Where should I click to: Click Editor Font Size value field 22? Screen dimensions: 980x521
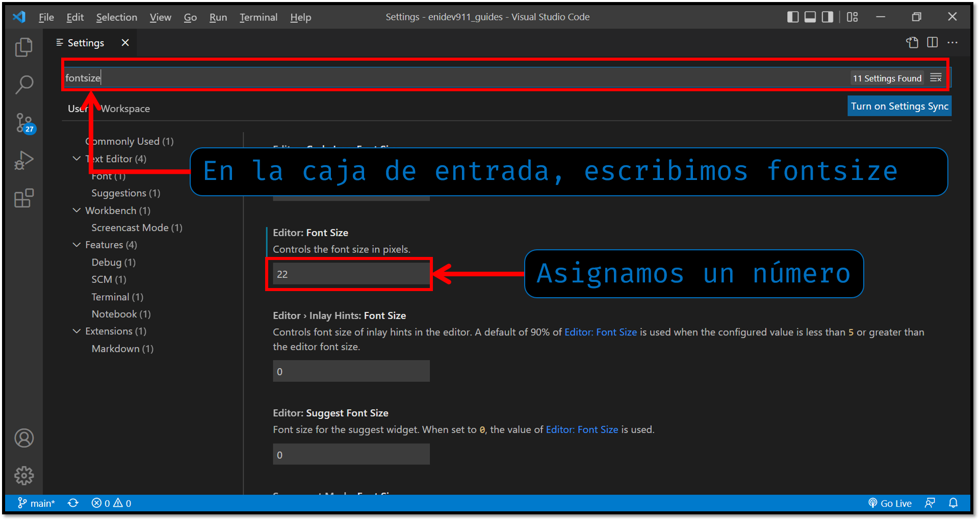point(351,274)
